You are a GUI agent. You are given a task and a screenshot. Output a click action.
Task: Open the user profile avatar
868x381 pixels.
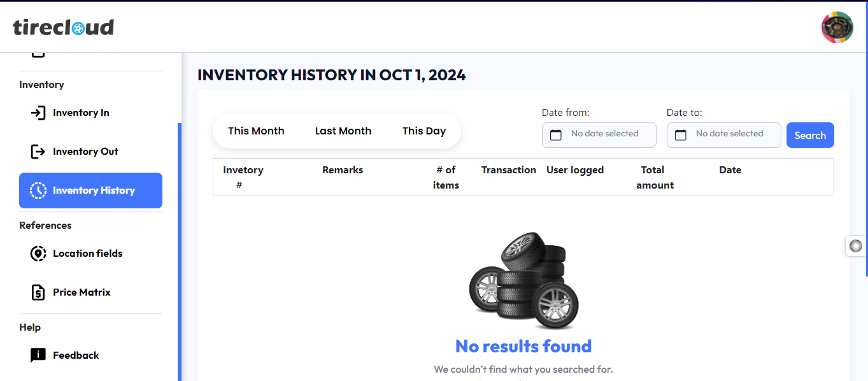(x=837, y=27)
